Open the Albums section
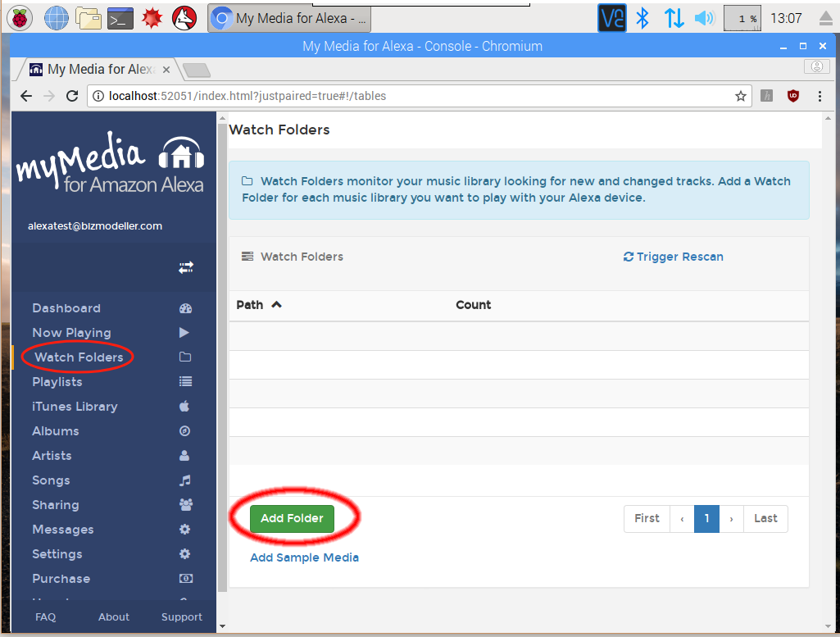Screen dimensions: 840x637 56,431
